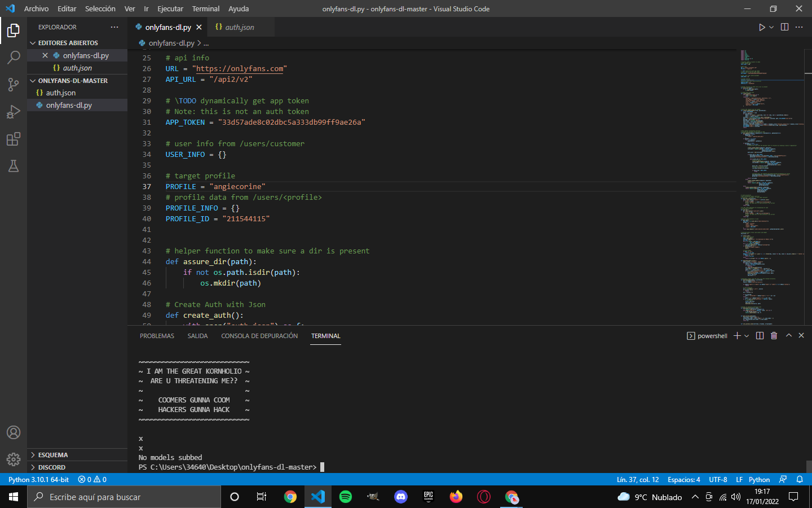The image size is (812, 508).
Task: Switch to the Salida panel tab
Action: (x=197, y=336)
